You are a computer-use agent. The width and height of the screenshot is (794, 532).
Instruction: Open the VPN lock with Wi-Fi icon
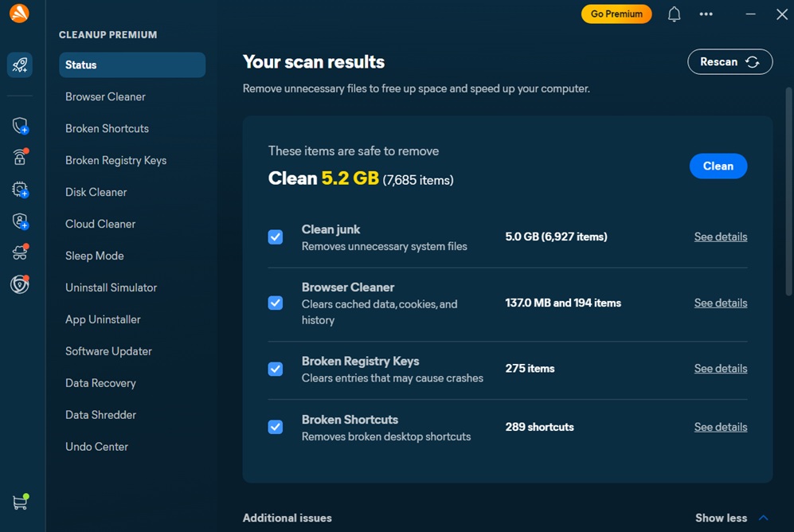click(x=20, y=157)
